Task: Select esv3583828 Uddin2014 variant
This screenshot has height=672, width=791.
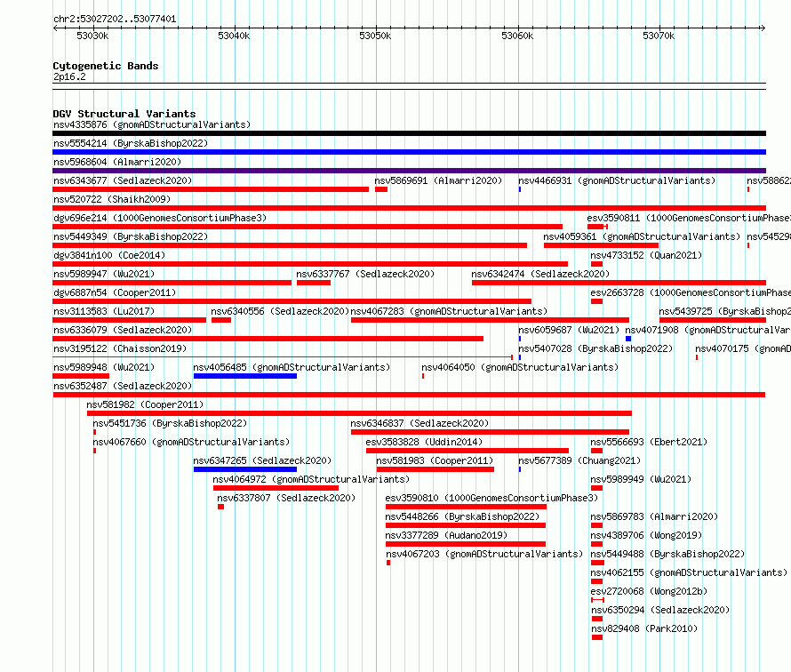Action: pos(424,442)
